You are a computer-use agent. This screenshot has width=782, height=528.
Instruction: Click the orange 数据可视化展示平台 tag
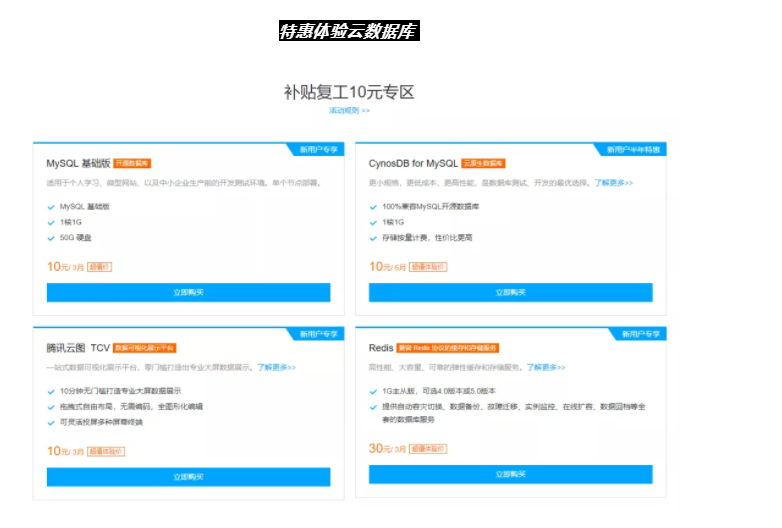(145, 348)
